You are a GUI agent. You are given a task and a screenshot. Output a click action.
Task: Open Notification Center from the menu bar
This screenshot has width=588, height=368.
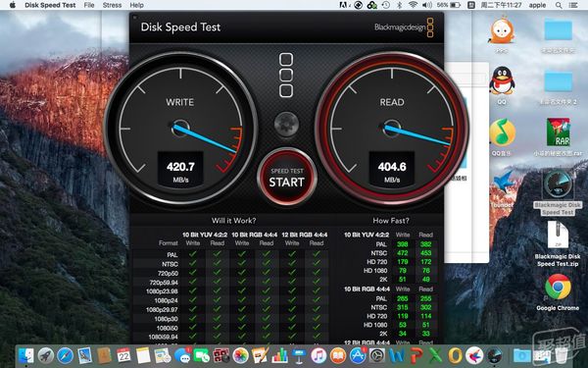click(x=573, y=5)
